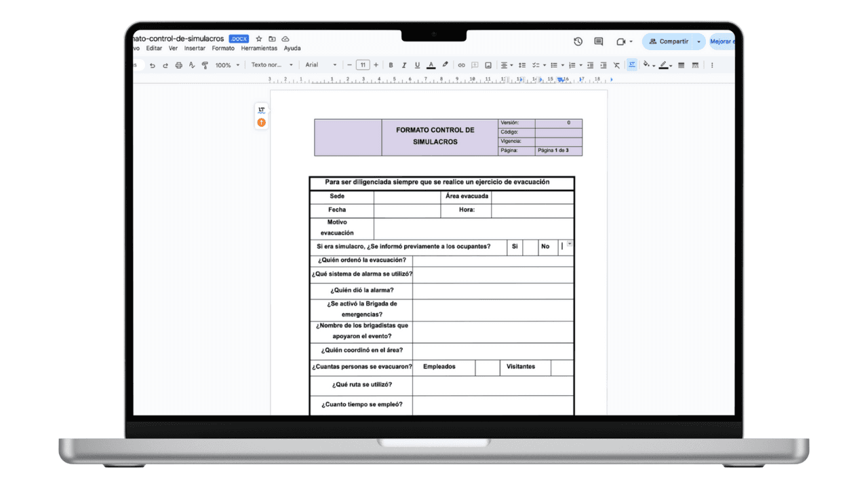This screenshot has height=488, width=868.
Task: Toggle underline formatting
Action: pos(416,64)
